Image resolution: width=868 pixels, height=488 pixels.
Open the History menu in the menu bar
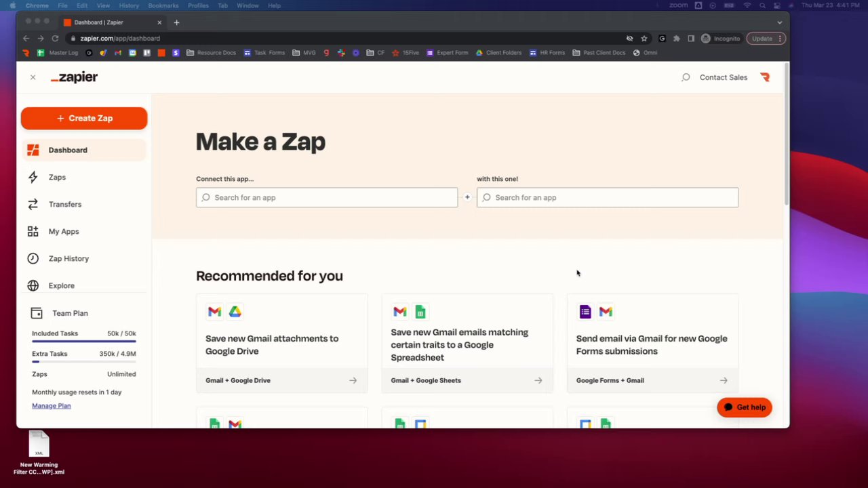[x=129, y=5]
